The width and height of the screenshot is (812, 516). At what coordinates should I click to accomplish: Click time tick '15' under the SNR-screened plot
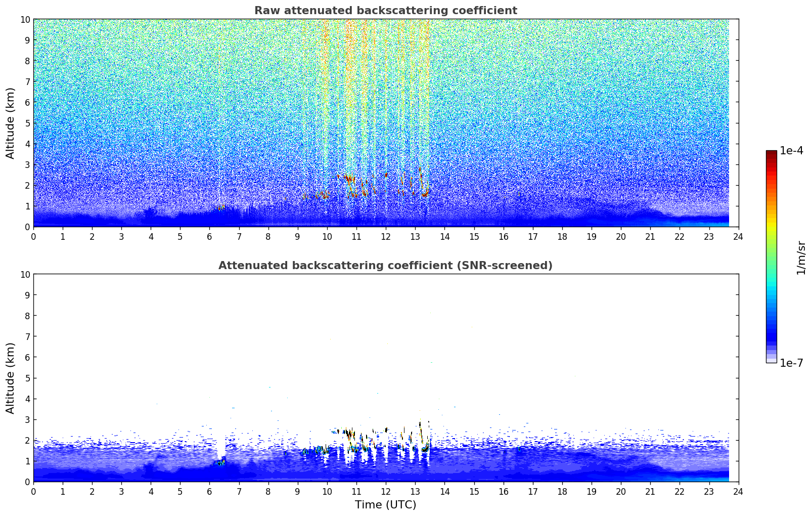click(x=474, y=491)
